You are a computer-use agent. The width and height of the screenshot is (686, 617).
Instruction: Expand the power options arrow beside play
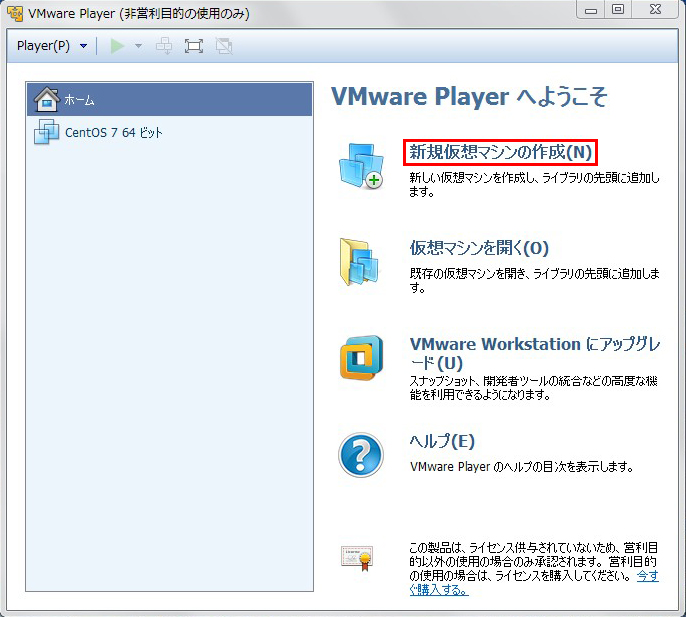pos(138,46)
